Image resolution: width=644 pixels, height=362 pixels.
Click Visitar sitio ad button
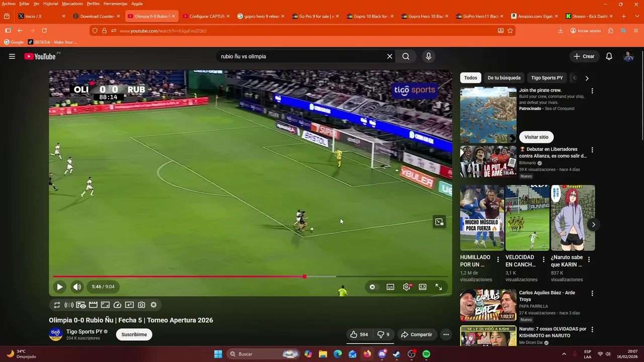click(x=536, y=137)
